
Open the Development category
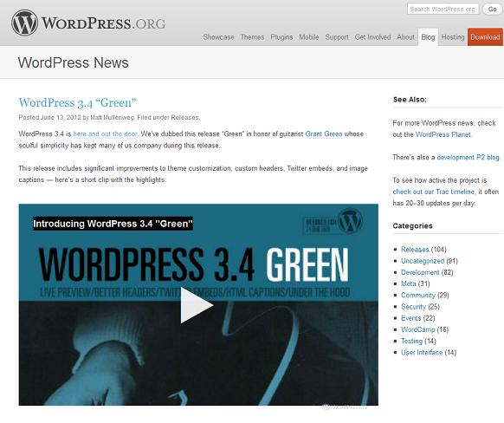(420, 272)
